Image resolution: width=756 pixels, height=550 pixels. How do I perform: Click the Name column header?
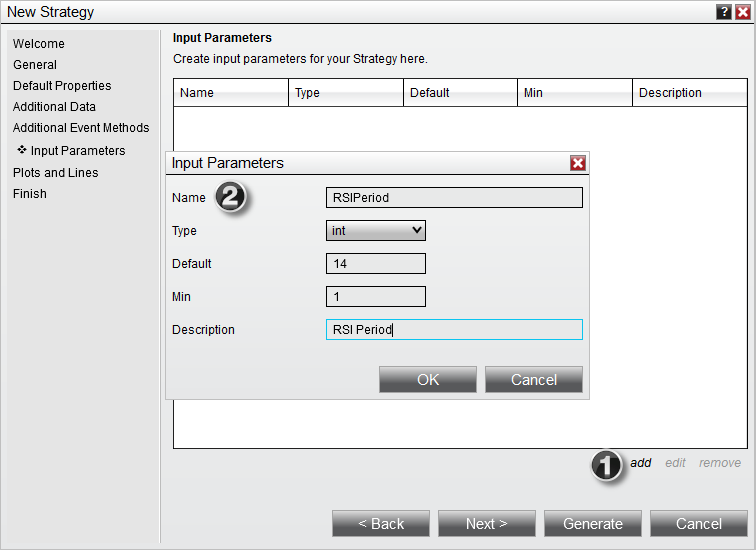231,93
